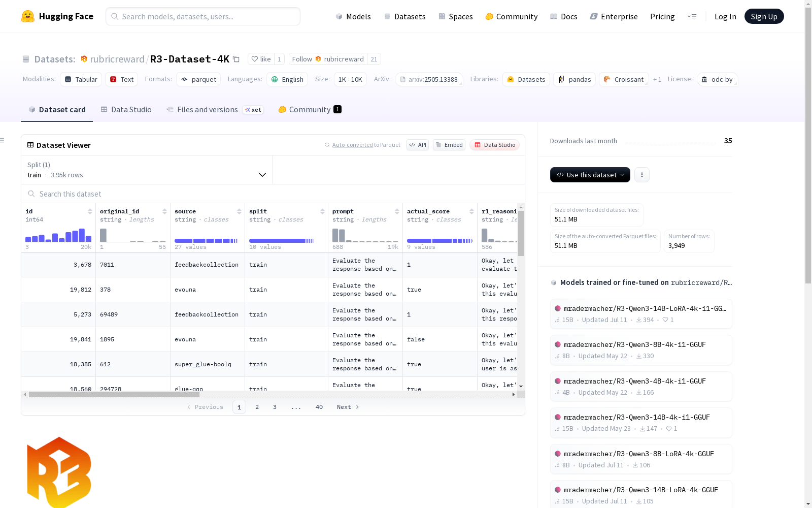Show the +1 additional libraries
This screenshot has width=812, height=508.
pos(657,79)
